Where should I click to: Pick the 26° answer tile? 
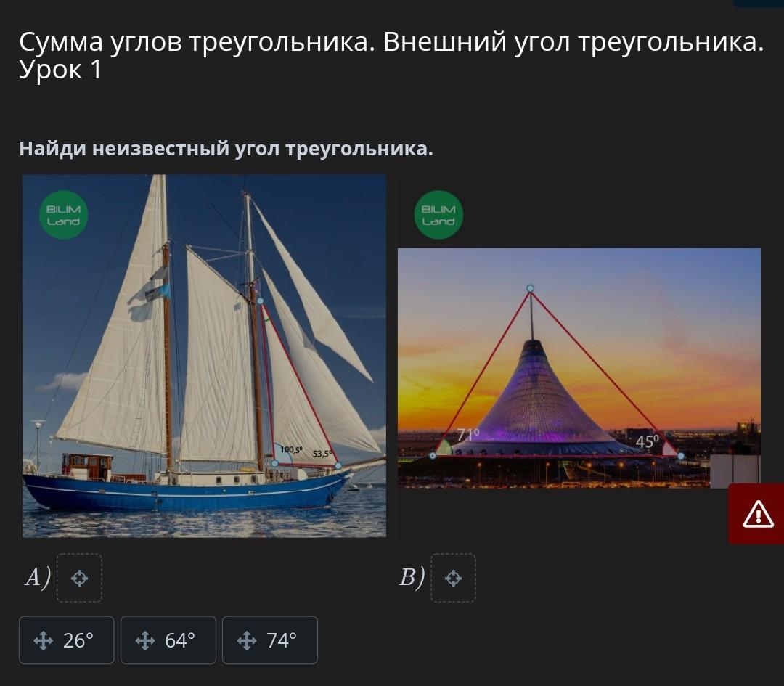(67, 640)
